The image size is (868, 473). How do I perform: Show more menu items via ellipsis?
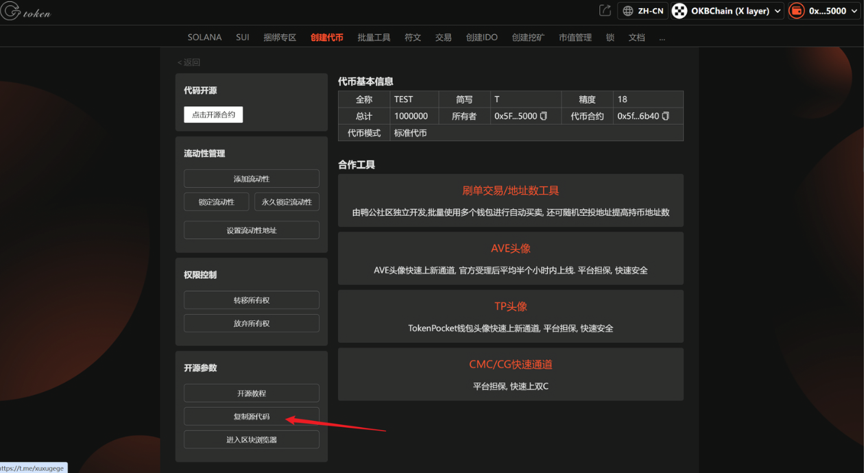[662, 38]
